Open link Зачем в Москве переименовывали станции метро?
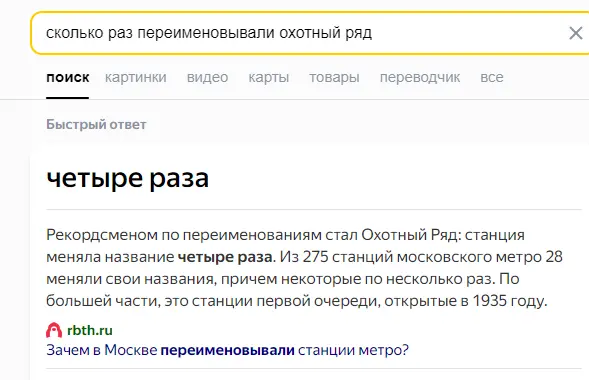 coord(227,350)
